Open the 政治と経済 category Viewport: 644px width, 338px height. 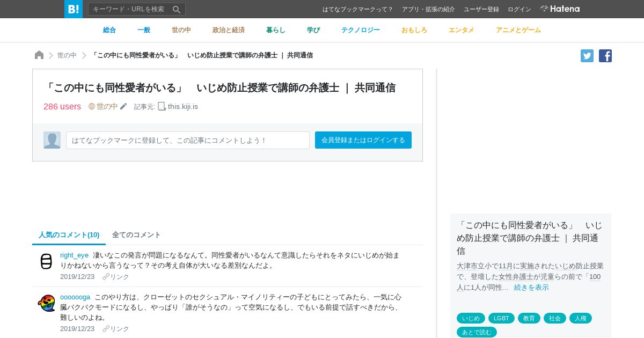229,30
